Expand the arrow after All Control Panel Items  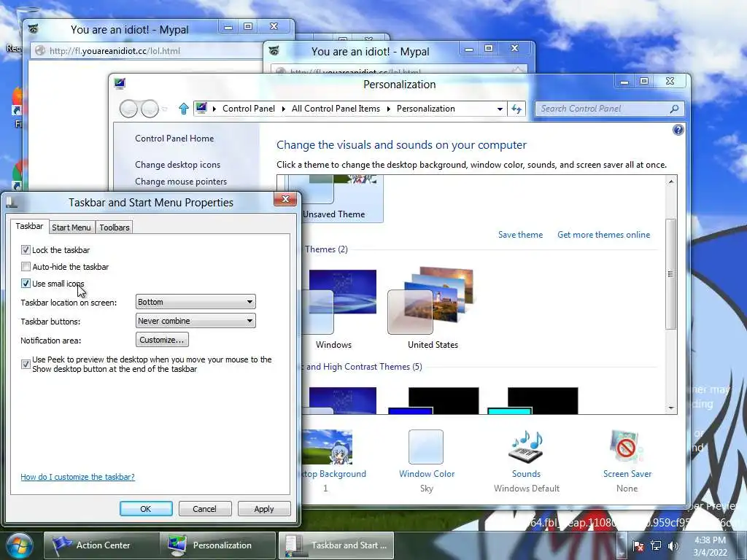click(388, 109)
